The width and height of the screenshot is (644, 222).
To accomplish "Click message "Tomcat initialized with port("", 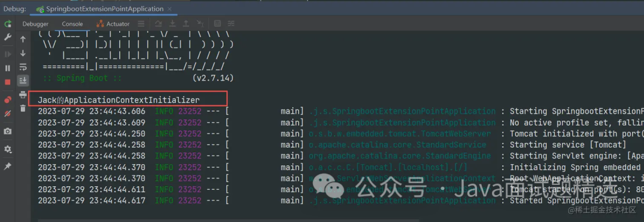I will click(x=577, y=134).
